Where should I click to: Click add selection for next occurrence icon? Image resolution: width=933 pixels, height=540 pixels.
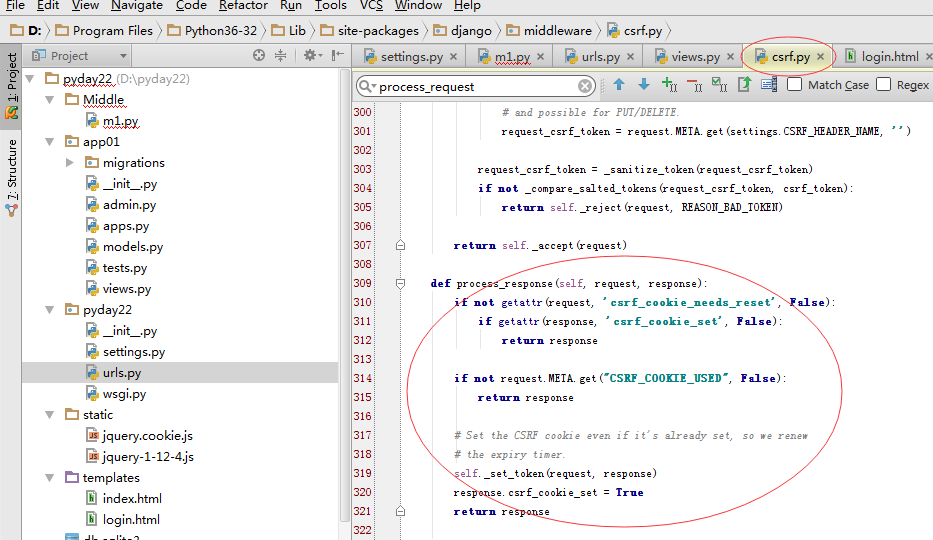[x=669, y=85]
